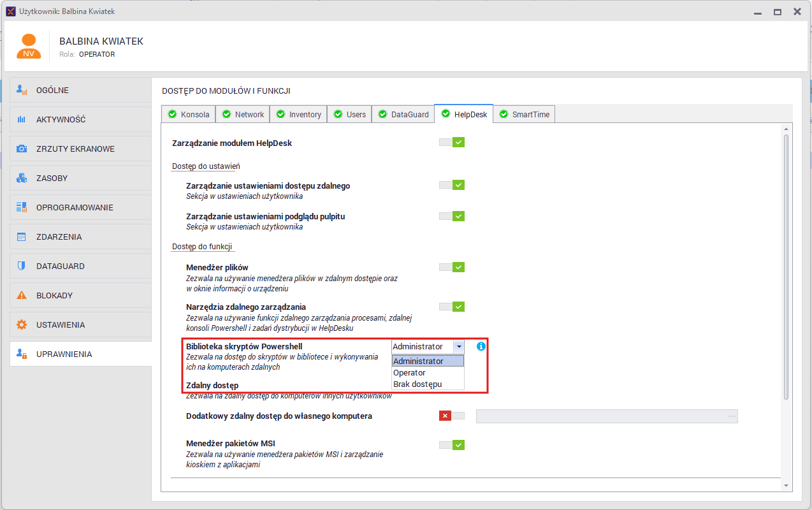Click the Zasoby cubes icon
Viewport: 812px width, 510px height.
[x=22, y=178]
